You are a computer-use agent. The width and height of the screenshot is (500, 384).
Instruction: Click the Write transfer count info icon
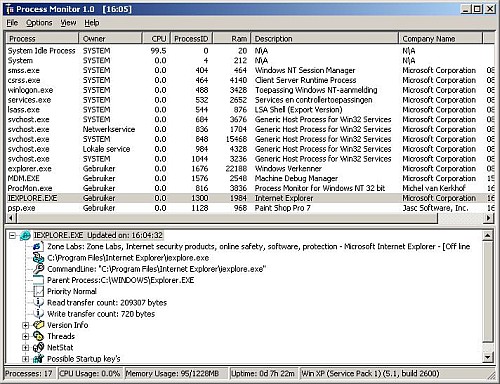(39, 314)
